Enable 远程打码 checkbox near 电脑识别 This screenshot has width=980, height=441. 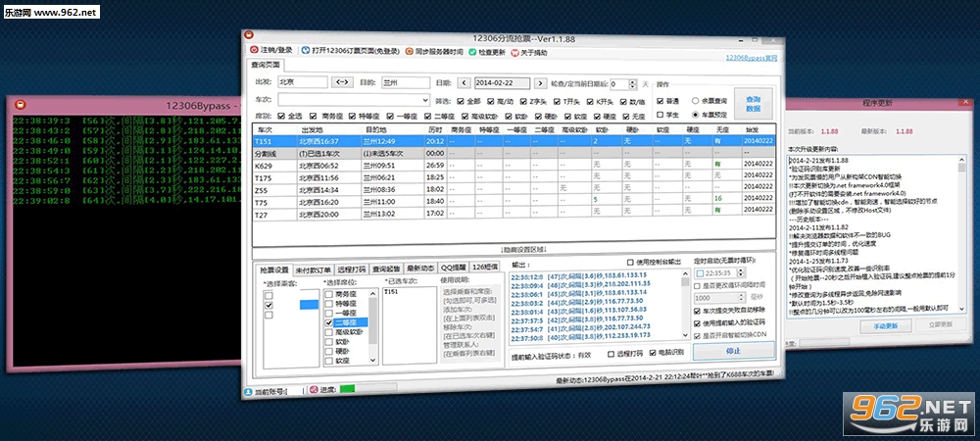(612, 354)
